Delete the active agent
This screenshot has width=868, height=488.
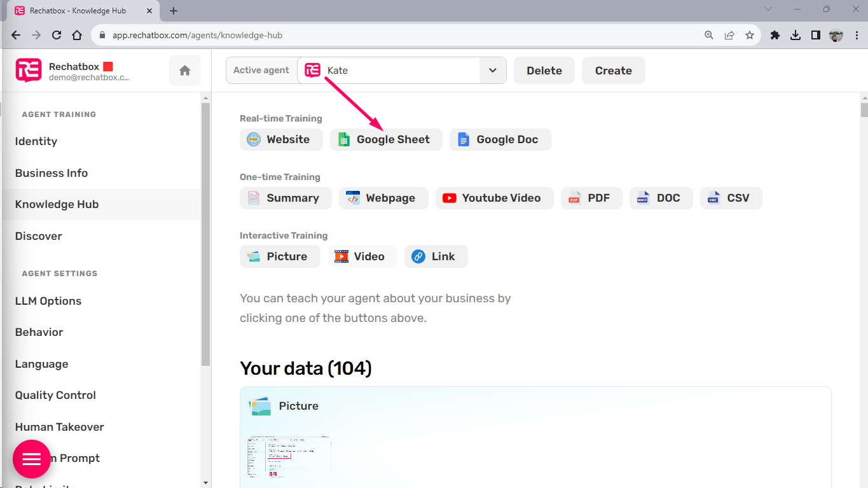(544, 71)
